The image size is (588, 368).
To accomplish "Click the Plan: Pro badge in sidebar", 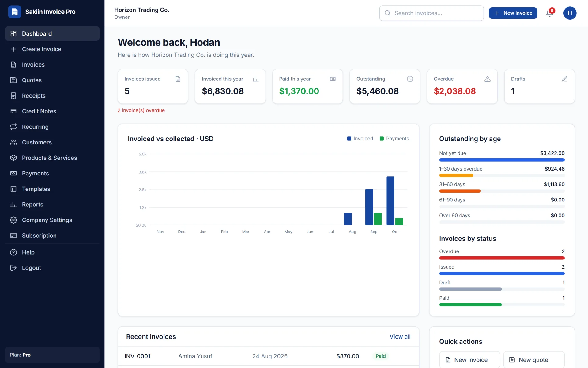I will (52, 355).
